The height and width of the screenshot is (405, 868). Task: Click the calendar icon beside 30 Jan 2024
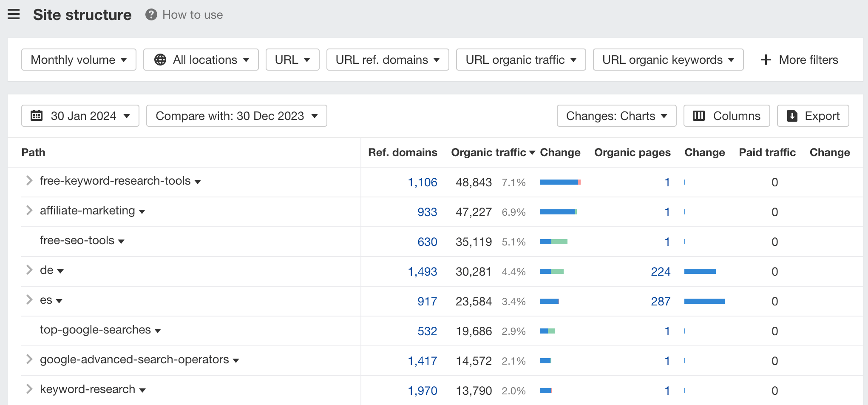coord(37,116)
